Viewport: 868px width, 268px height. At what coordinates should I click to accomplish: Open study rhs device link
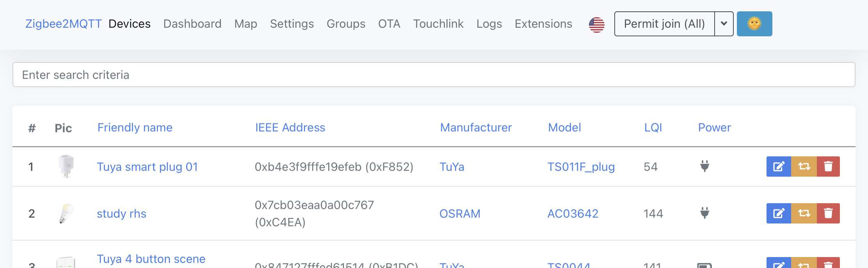[x=121, y=214]
